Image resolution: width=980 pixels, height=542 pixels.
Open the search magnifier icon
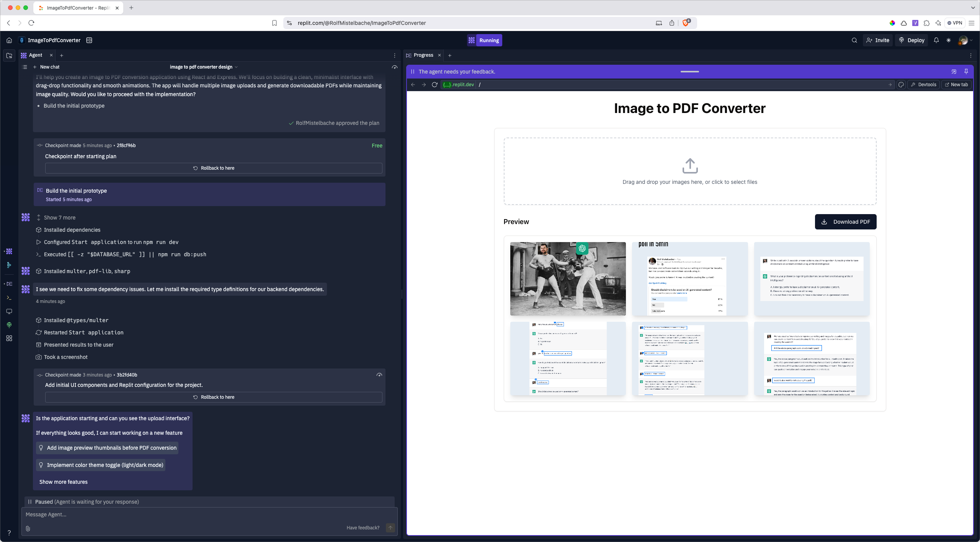click(x=854, y=40)
